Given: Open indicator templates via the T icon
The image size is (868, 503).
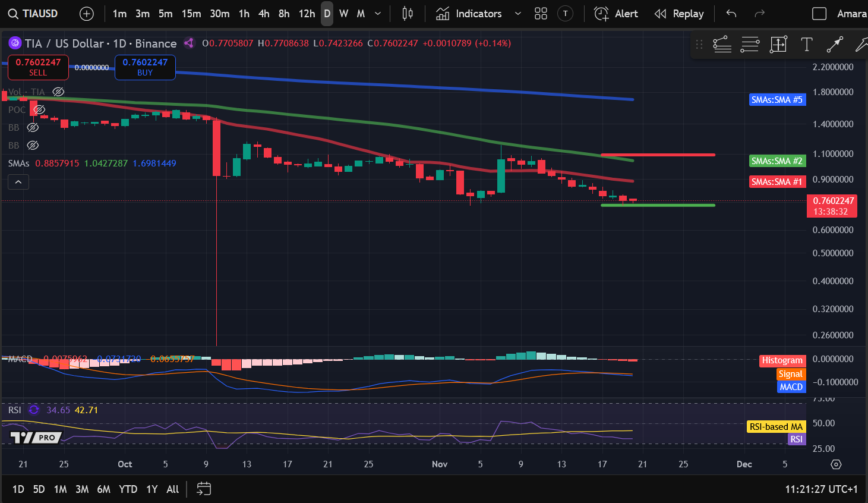Looking at the screenshot, I should (x=564, y=13).
